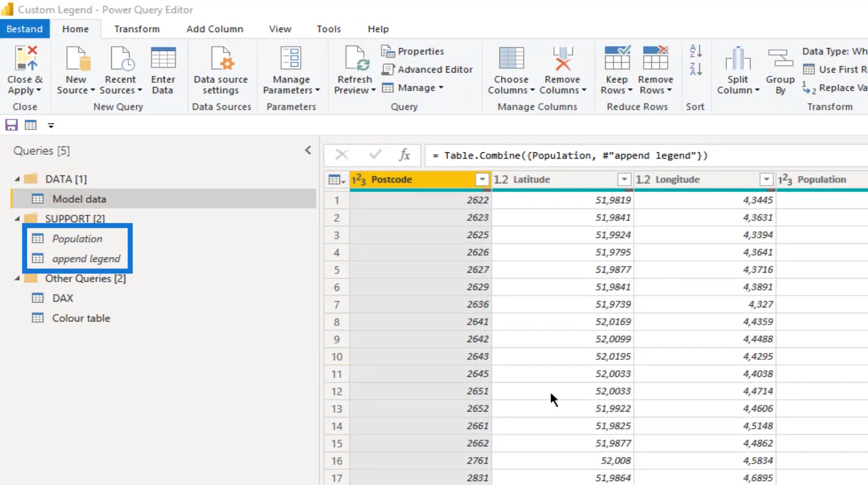Click Latitude cell 52,0169
The height and width of the screenshot is (485, 868).
[563, 322]
